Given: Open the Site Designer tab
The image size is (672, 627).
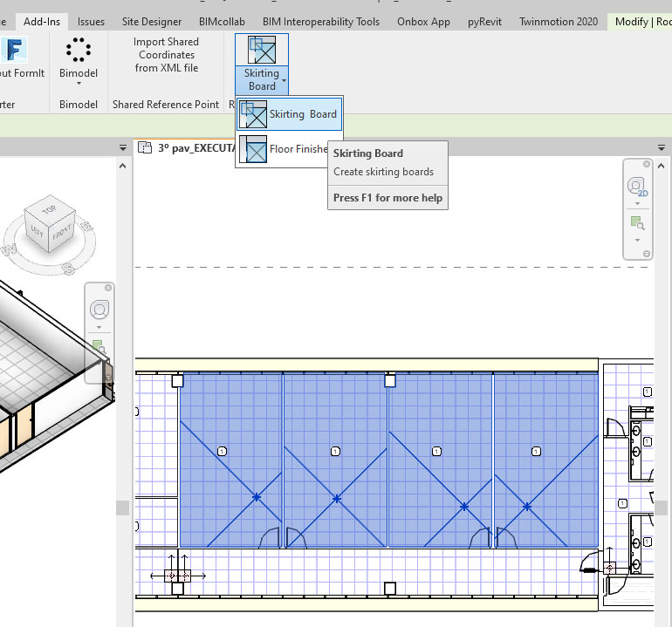Looking at the screenshot, I should tap(152, 22).
